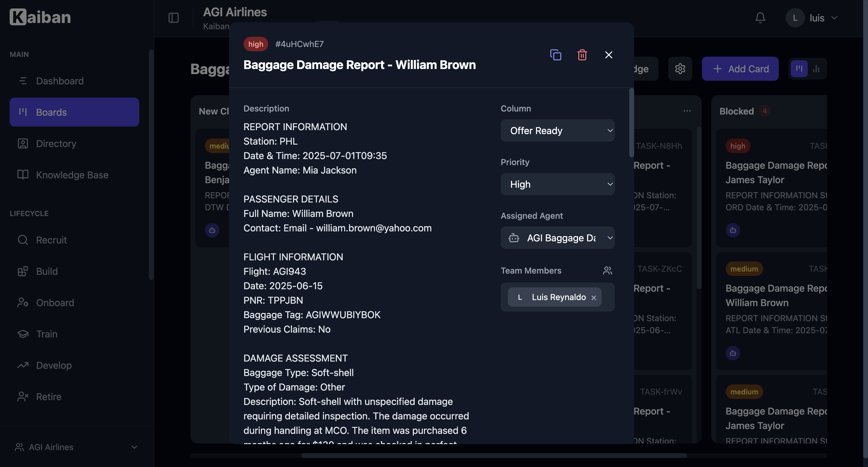The image size is (868, 467).
Task: Open board settings gear
Action: [680, 69]
